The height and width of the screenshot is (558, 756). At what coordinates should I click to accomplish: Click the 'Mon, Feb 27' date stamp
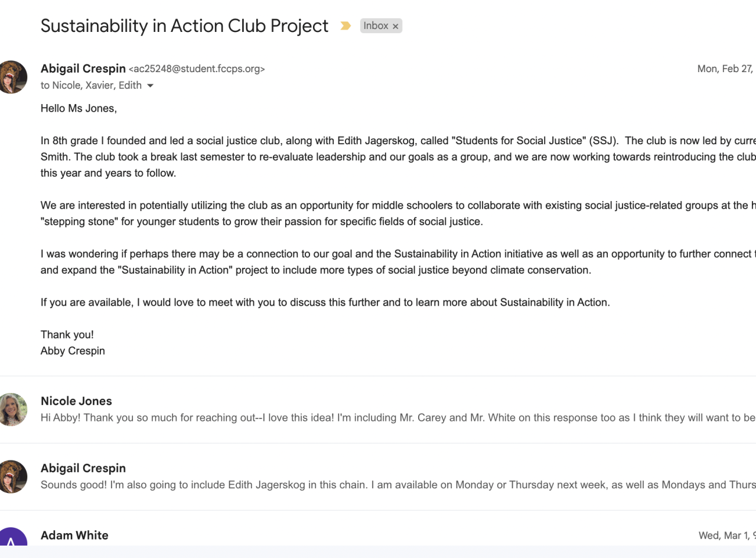point(725,69)
